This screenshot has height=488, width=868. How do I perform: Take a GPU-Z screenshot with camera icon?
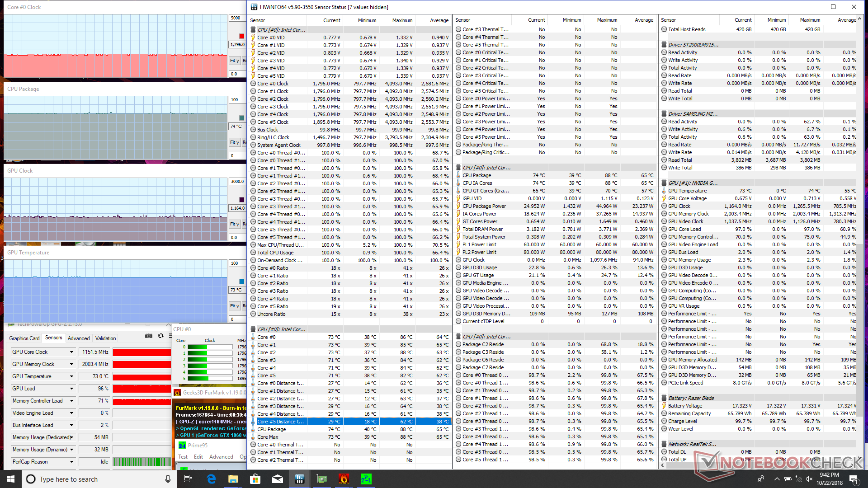[x=148, y=336]
